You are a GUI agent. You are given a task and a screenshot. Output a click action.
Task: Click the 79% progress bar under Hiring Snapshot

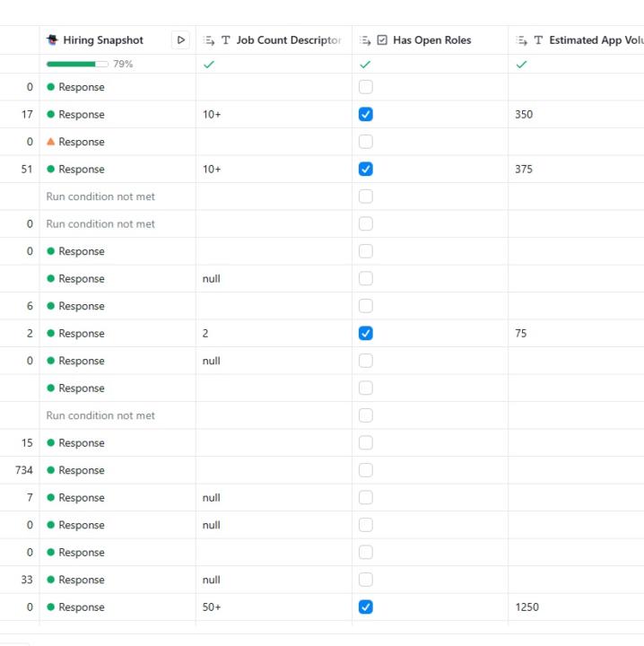(x=71, y=65)
